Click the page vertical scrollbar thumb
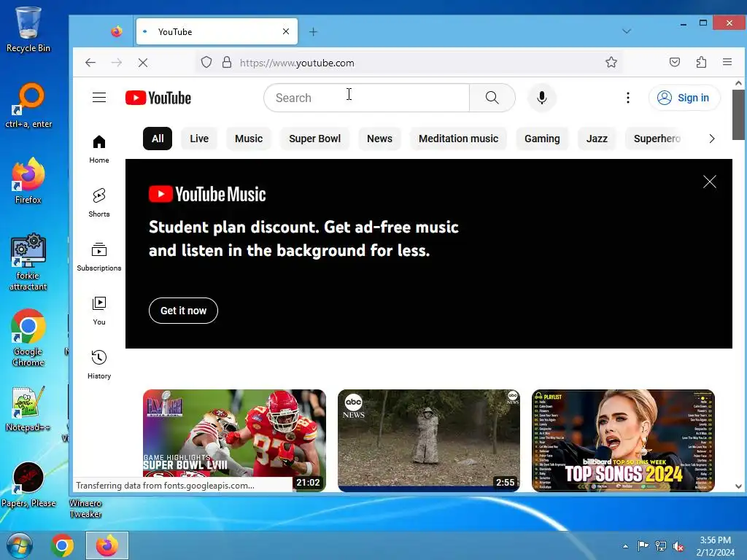This screenshot has height=560, width=747. pos(738,114)
